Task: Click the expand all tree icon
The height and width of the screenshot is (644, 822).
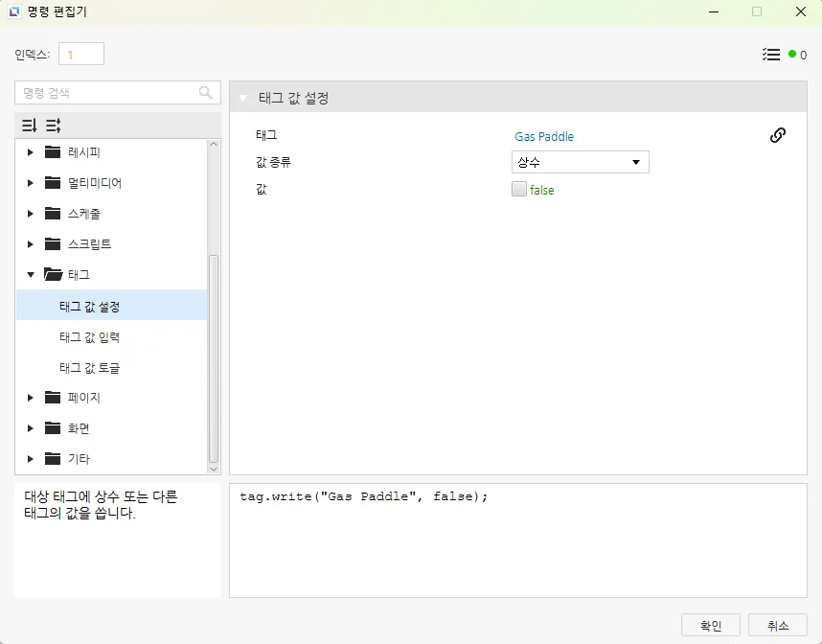Action: tap(30, 126)
